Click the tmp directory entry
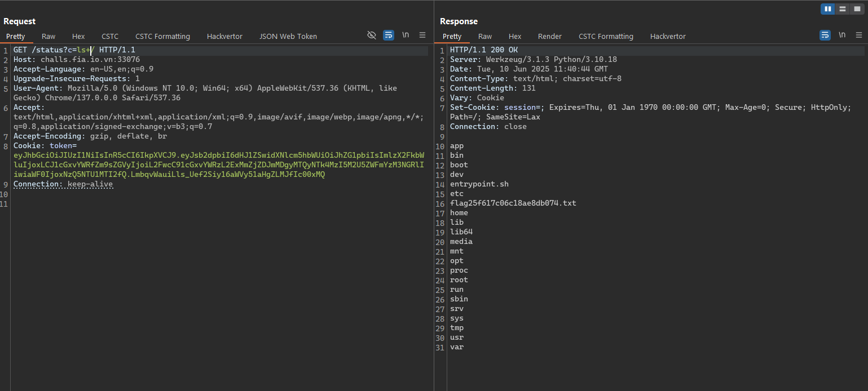 point(457,327)
